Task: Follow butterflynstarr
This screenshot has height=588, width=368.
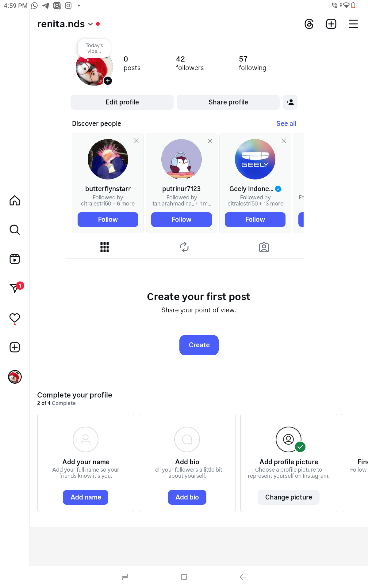Action: 108,220
